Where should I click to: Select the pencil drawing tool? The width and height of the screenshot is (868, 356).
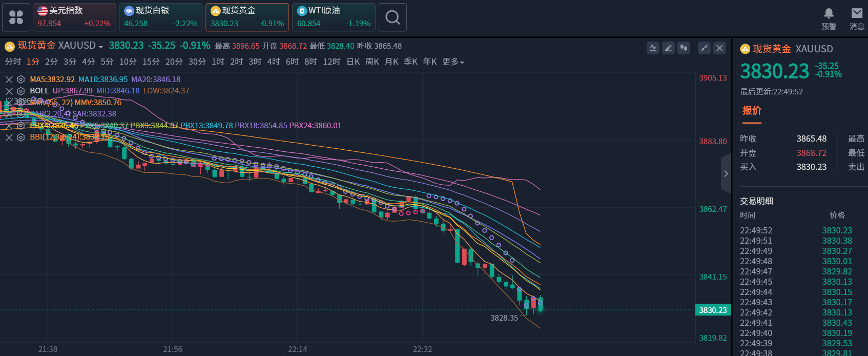point(668,48)
